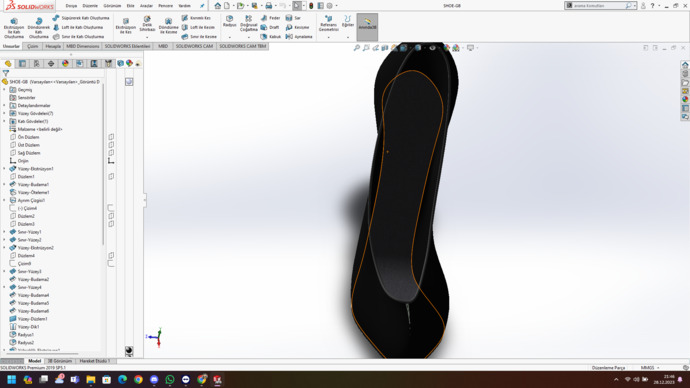Select Yüzey-Öteleme1 in feature tree

click(x=33, y=193)
